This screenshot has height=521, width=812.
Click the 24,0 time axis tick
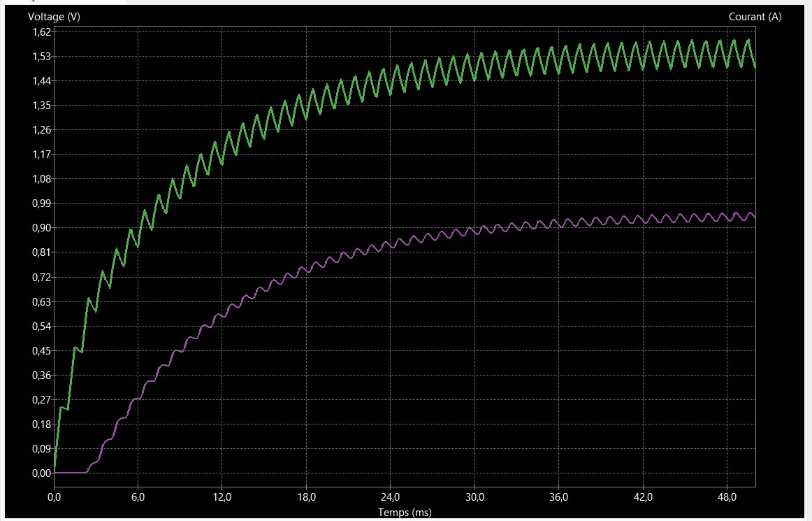pos(391,497)
